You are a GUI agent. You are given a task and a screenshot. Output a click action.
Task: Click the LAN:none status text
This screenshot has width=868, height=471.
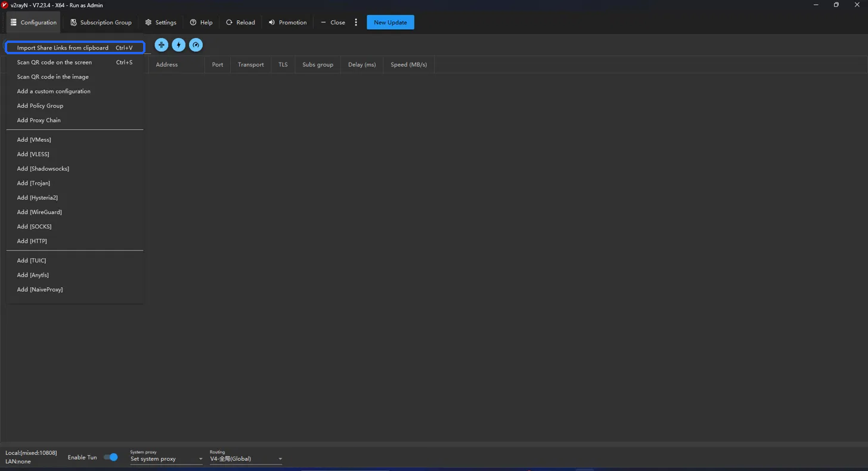[x=18, y=461]
